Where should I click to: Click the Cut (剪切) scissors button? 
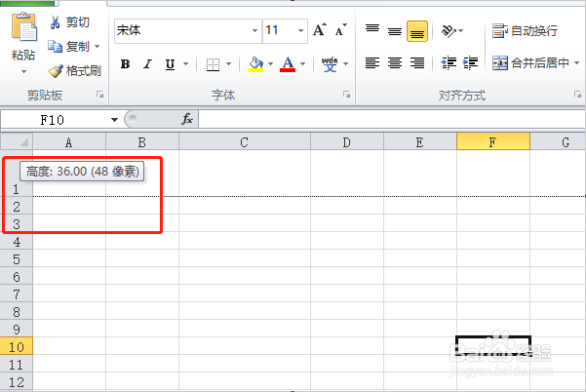click(69, 22)
